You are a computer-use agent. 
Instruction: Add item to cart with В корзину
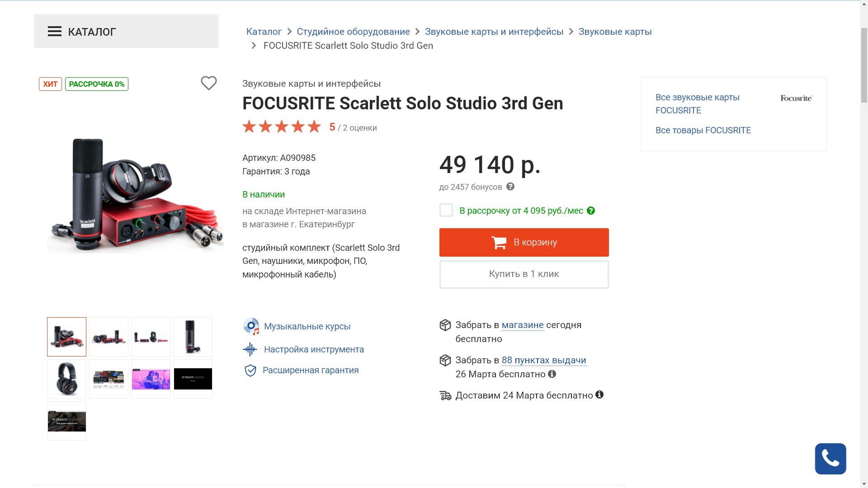click(x=524, y=242)
